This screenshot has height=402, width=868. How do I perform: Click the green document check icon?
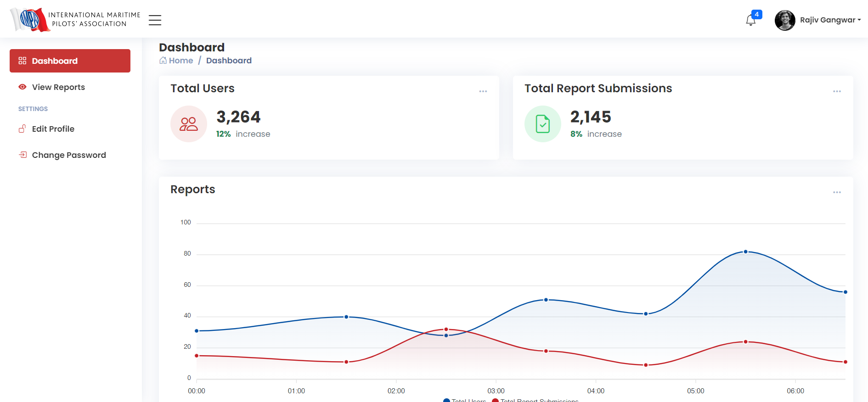[543, 124]
